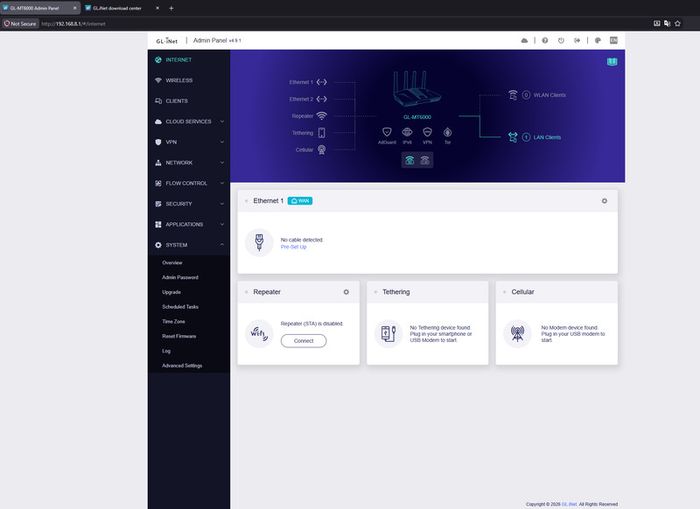Switch to GL.iNet download center tab

(x=122, y=8)
